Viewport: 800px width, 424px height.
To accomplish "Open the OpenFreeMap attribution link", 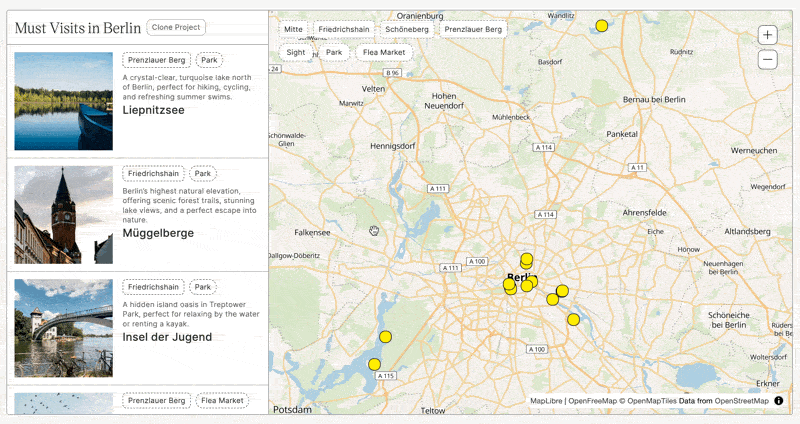I will pyautogui.click(x=592, y=401).
